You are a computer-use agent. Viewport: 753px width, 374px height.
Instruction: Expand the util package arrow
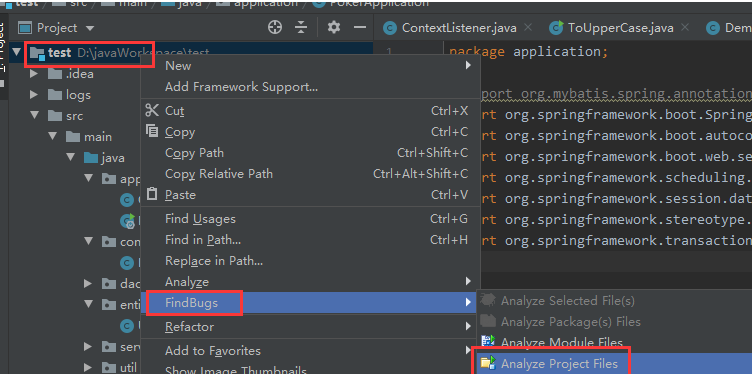[88, 368]
